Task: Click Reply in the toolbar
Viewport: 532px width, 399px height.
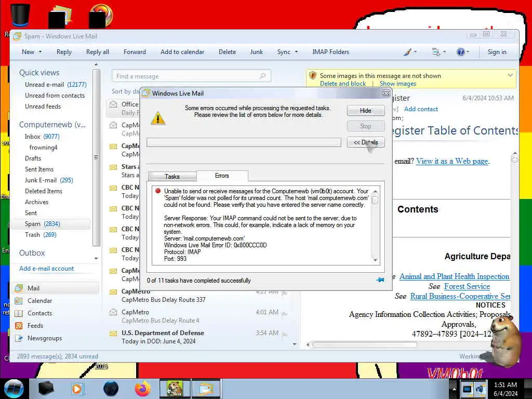Action: (x=64, y=52)
